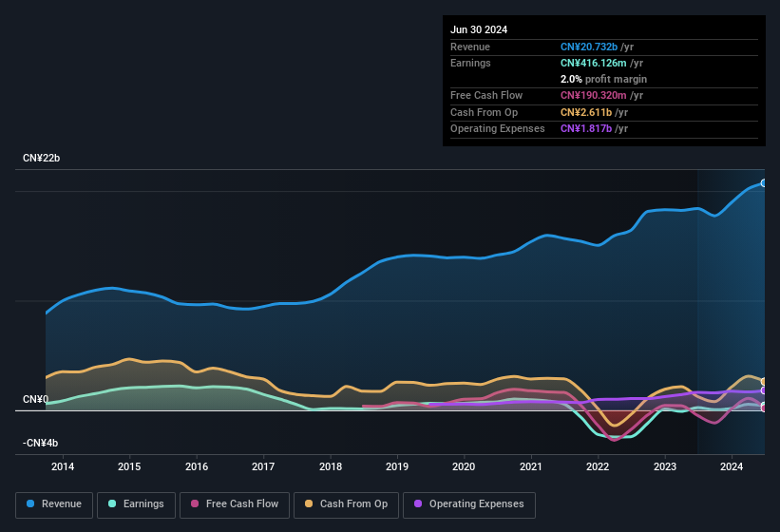Toggle the Revenue legend button
This screenshot has height=532, width=780.
tap(54, 504)
